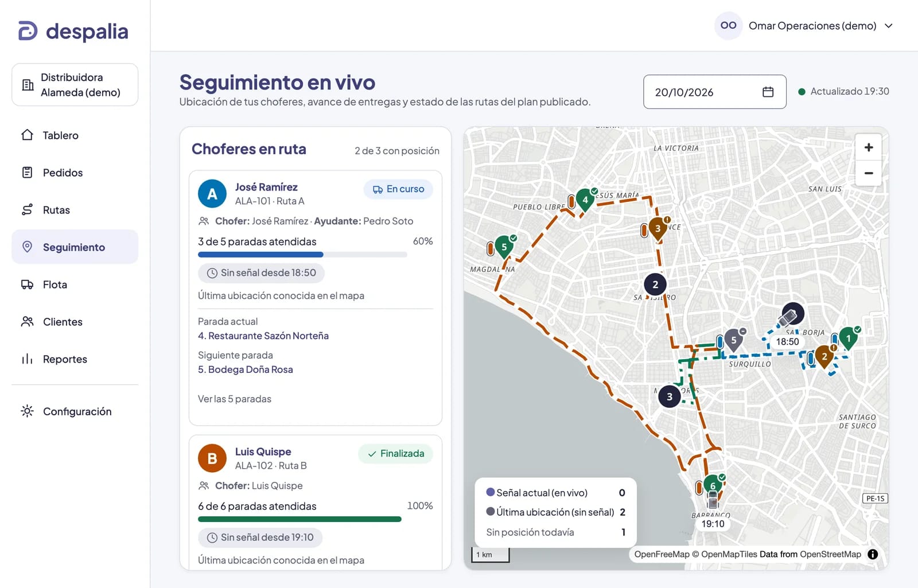918x588 pixels.
Task: Select the Seguimiento menu item
Action: 75,247
